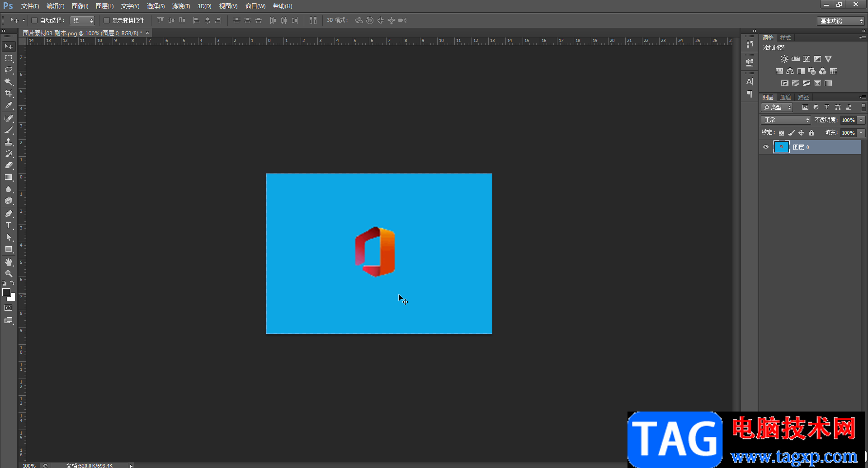Select the Path Selection tool
This screenshot has width=868, height=468.
coord(9,237)
